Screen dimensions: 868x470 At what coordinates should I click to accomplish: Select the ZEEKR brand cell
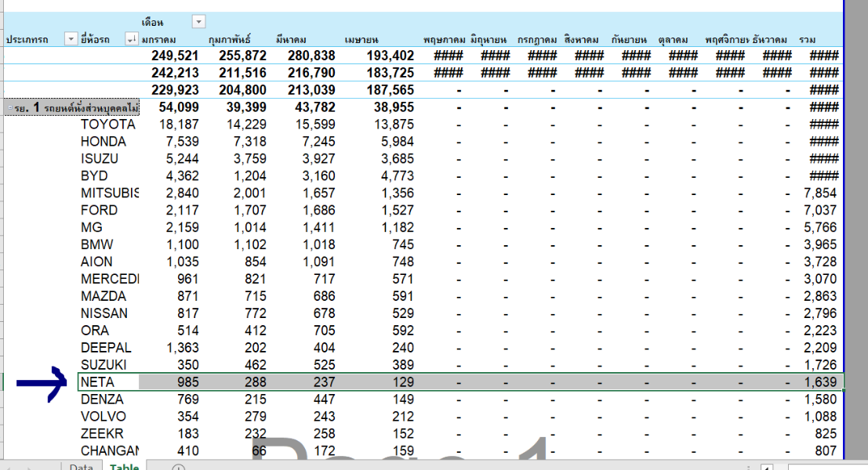[x=102, y=433]
